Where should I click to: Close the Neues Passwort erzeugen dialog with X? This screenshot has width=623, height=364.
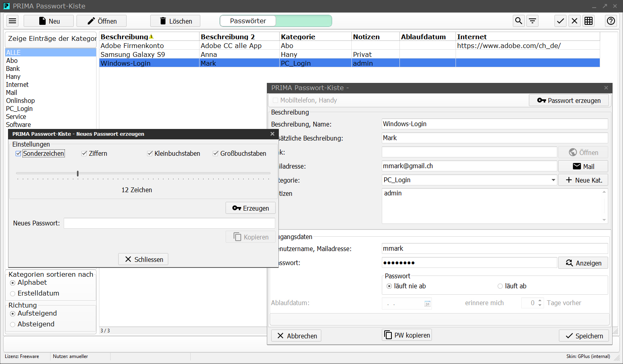pos(272,134)
